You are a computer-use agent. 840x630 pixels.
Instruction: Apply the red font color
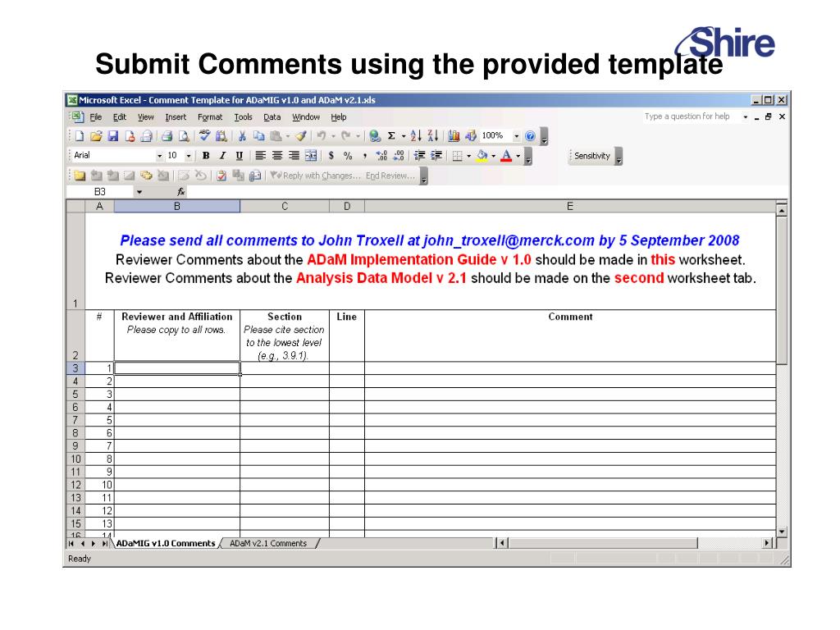click(x=506, y=156)
